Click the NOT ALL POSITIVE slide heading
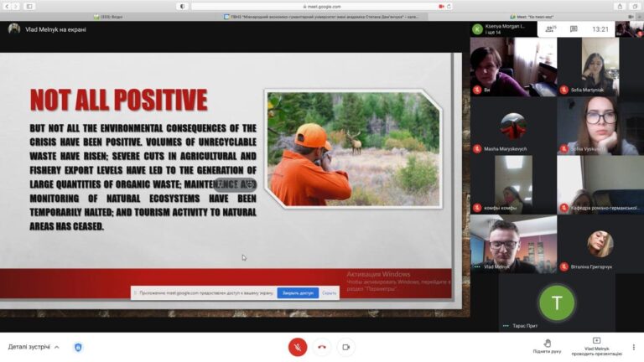 pos(119,100)
